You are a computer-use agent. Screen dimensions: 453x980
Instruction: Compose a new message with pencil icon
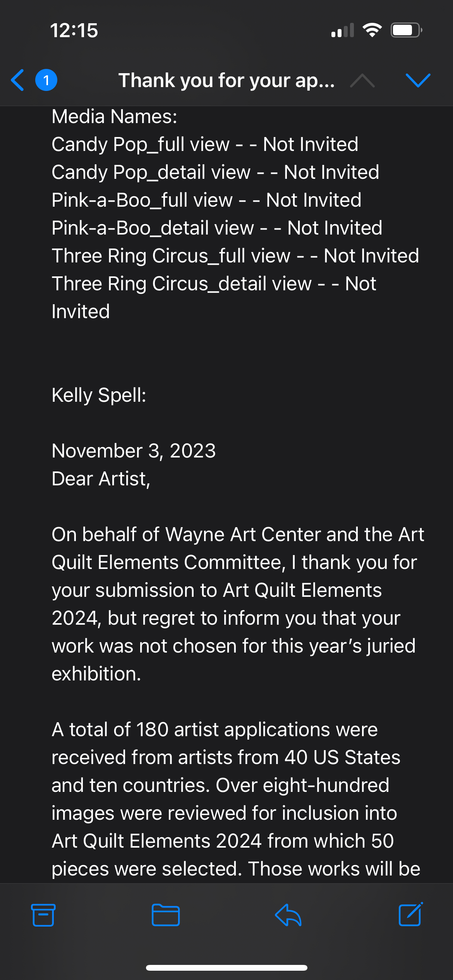410,914
